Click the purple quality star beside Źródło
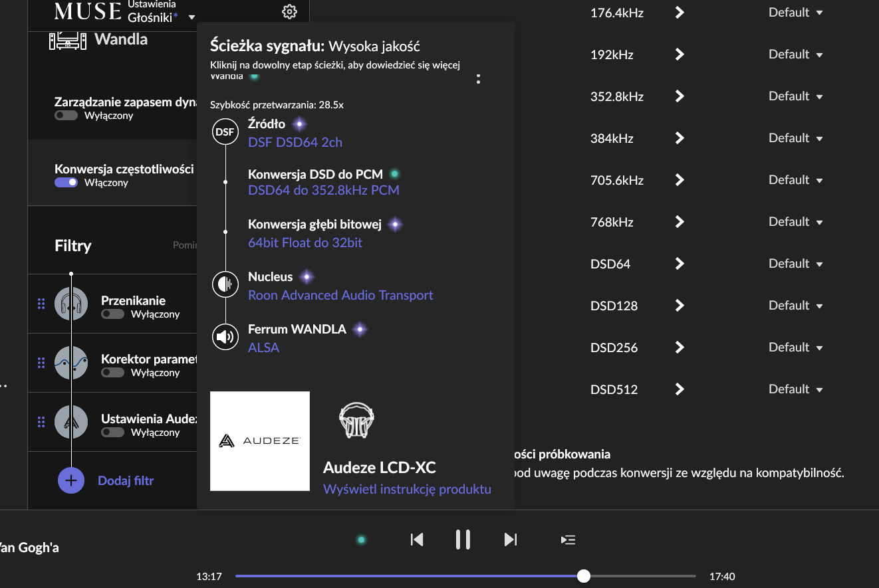Screen dimensions: 879x588 coord(299,124)
